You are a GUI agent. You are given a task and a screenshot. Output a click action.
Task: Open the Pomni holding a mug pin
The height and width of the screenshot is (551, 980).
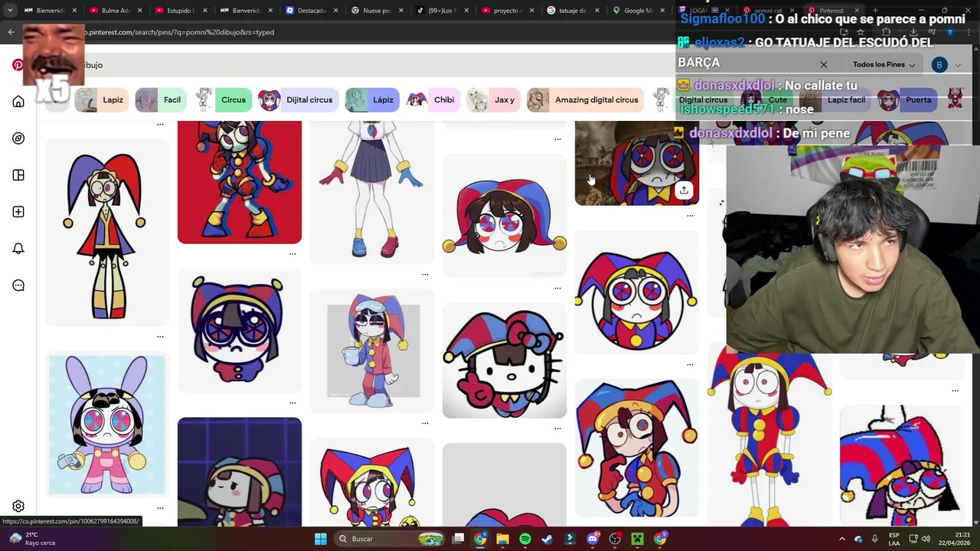[372, 352]
